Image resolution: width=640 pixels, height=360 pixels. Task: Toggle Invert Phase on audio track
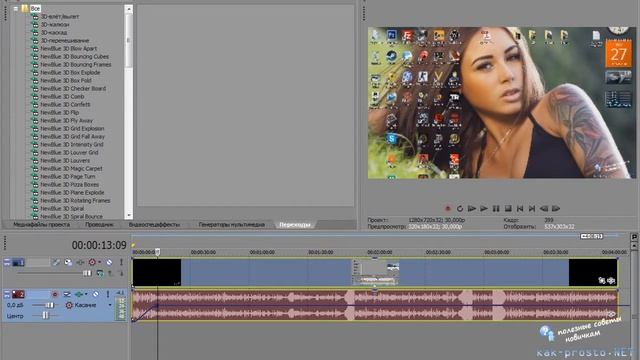tap(67, 294)
